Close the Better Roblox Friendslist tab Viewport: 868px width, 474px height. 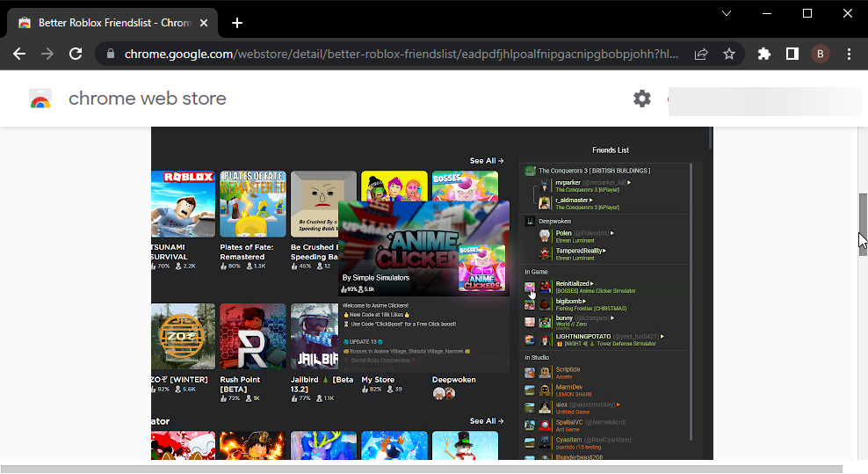coord(204,23)
